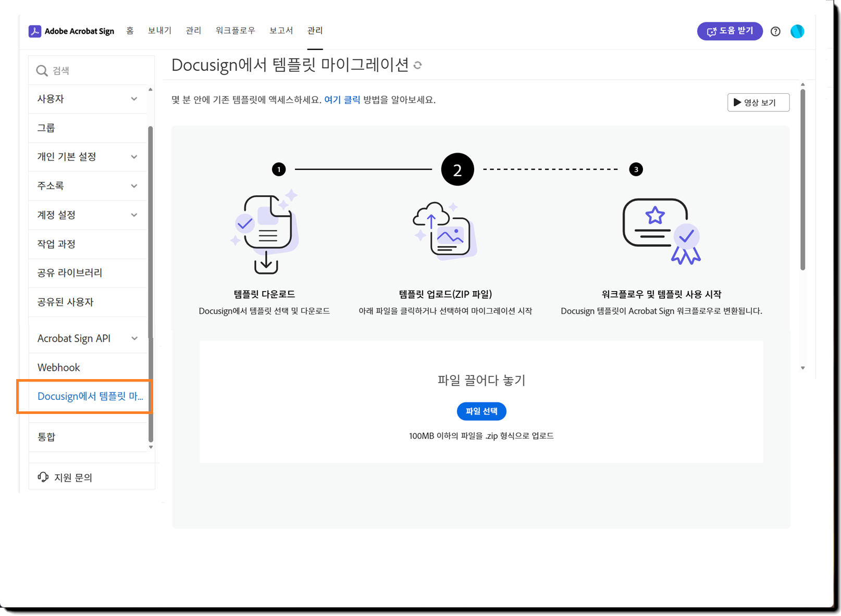Expand the Acrobat Sign API section

click(x=134, y=337)
